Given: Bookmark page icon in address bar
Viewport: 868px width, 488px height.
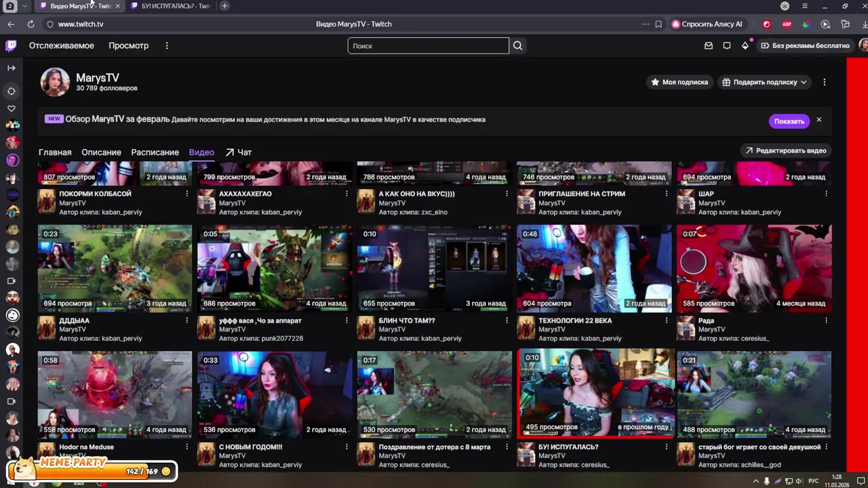Looking at the screenshot, I should pos(658,24).
